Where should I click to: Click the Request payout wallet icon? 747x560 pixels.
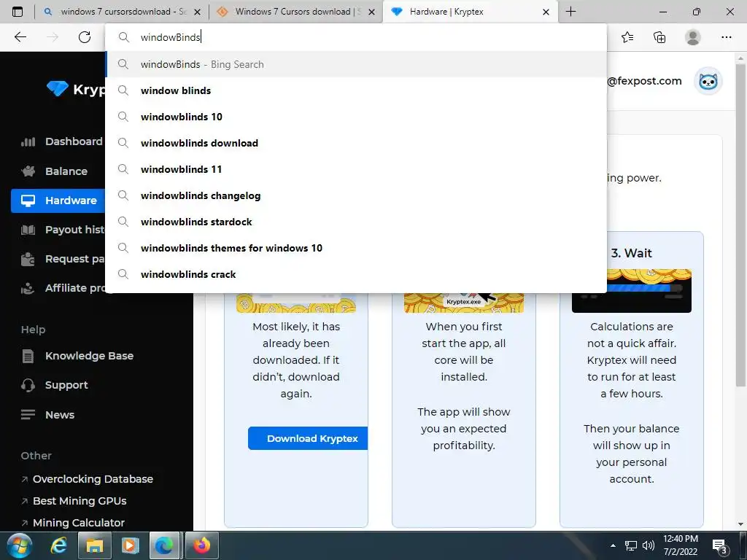[x=28, y=259]
